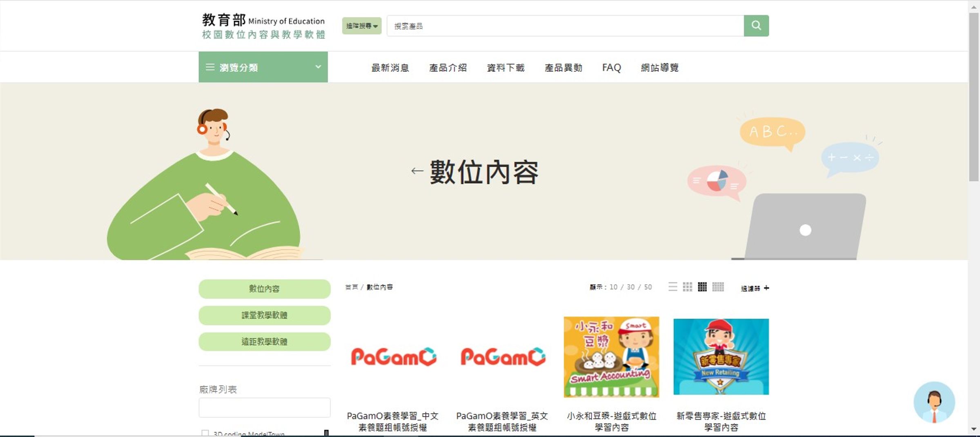Open PaGamO素養學習_中文 product title link

[x=393, y=421]
